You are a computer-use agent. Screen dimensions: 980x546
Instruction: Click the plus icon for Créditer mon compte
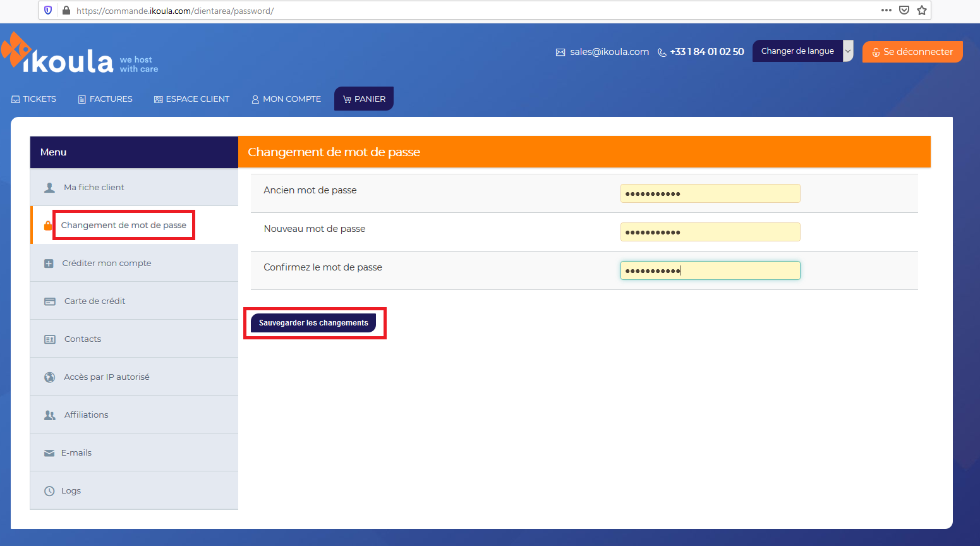(x=49, y=264)
